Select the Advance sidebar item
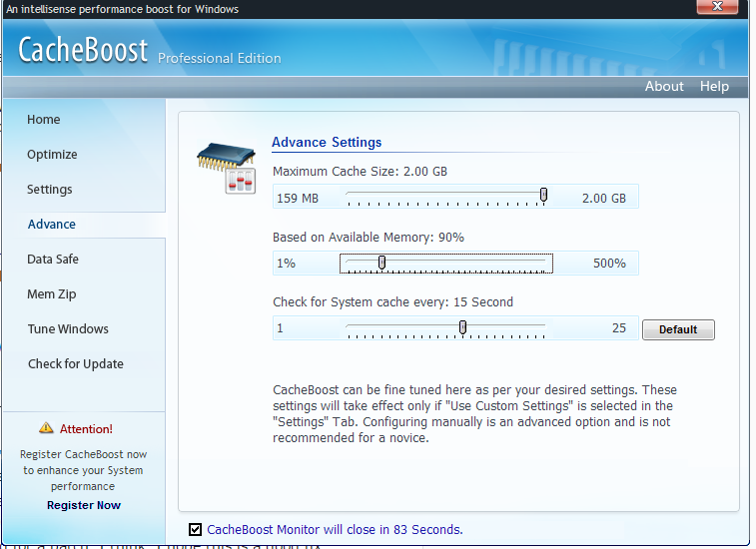The height and width of the screenshot is (549, 756). (52, 225)
